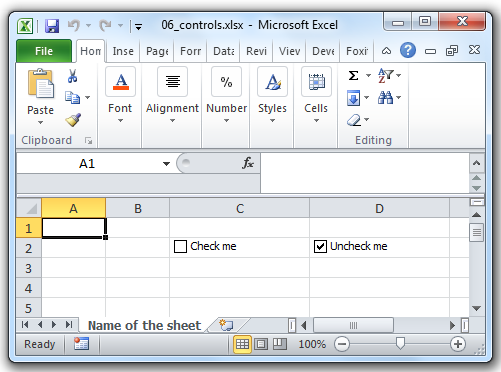Screen dimensions: 501x372
Task: Click the Redo arrow icon
Action: tap(105, 25)
